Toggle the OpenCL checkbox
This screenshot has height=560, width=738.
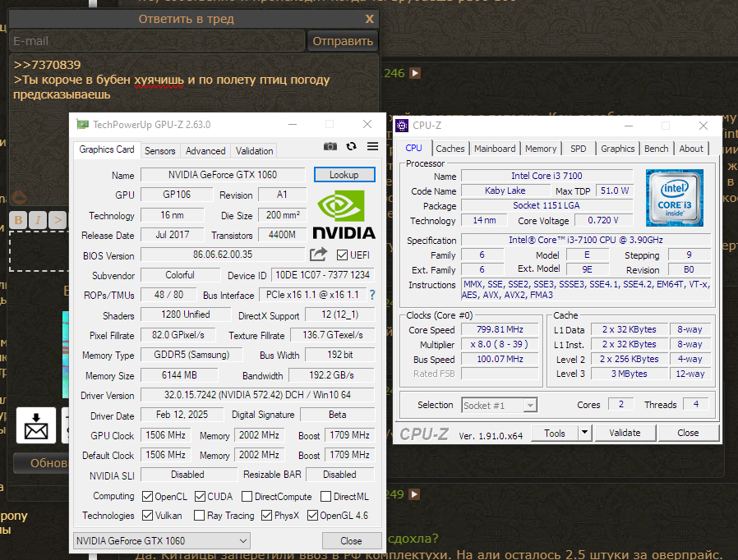tap(147, 497)
